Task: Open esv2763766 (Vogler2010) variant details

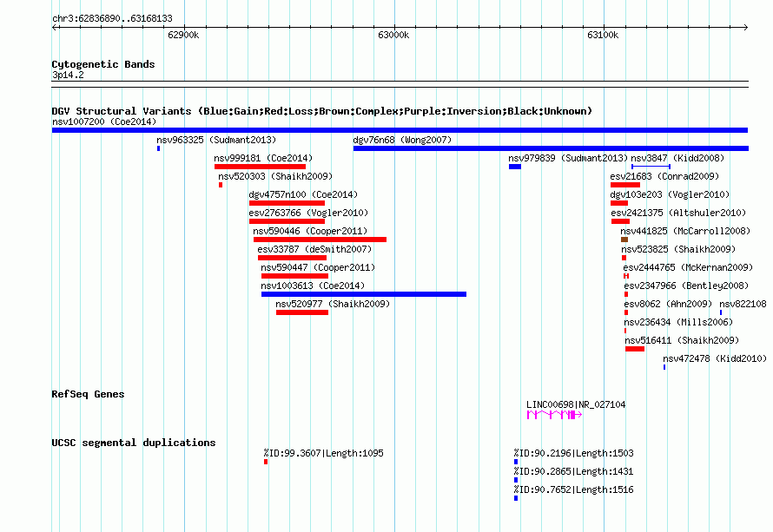Action: pos(308,213)
